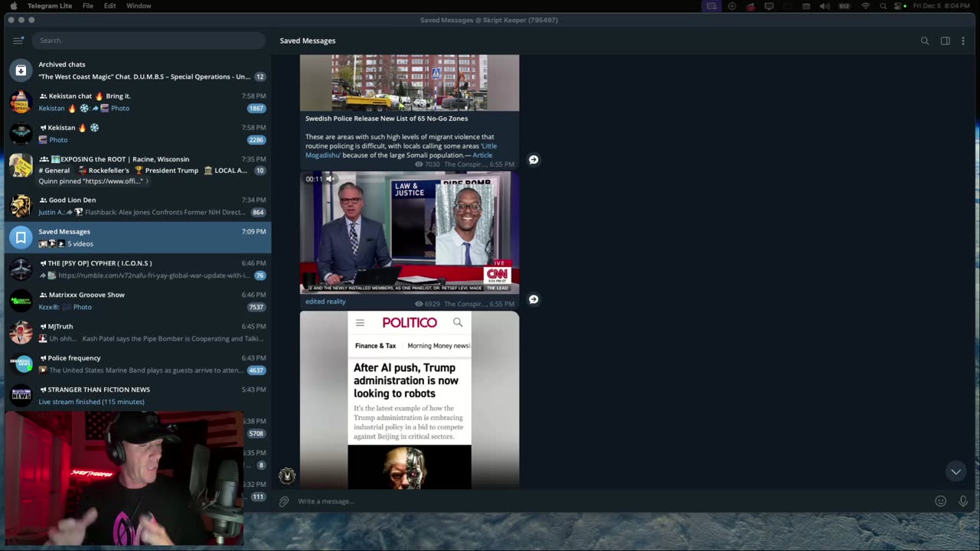Open the three-dot more options menu
Image resolution: width=980 pixels, height=551 pixels.
pyautogui.click(x=963, y=41)
